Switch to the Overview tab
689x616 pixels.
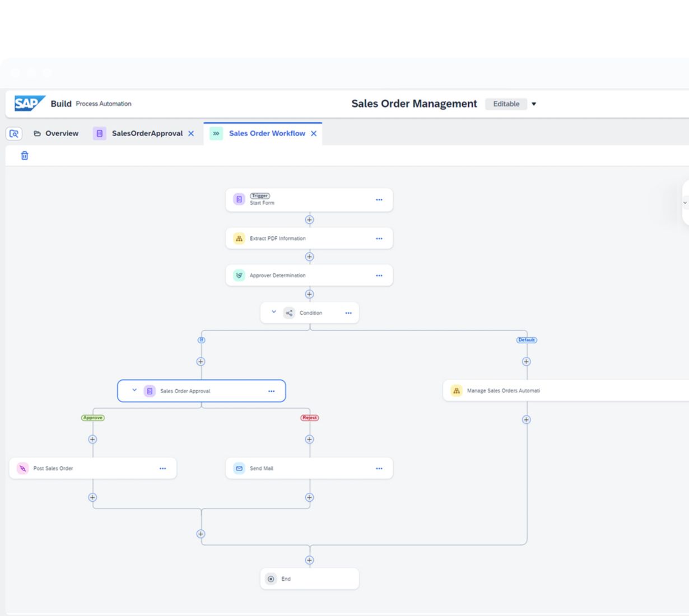56,134
